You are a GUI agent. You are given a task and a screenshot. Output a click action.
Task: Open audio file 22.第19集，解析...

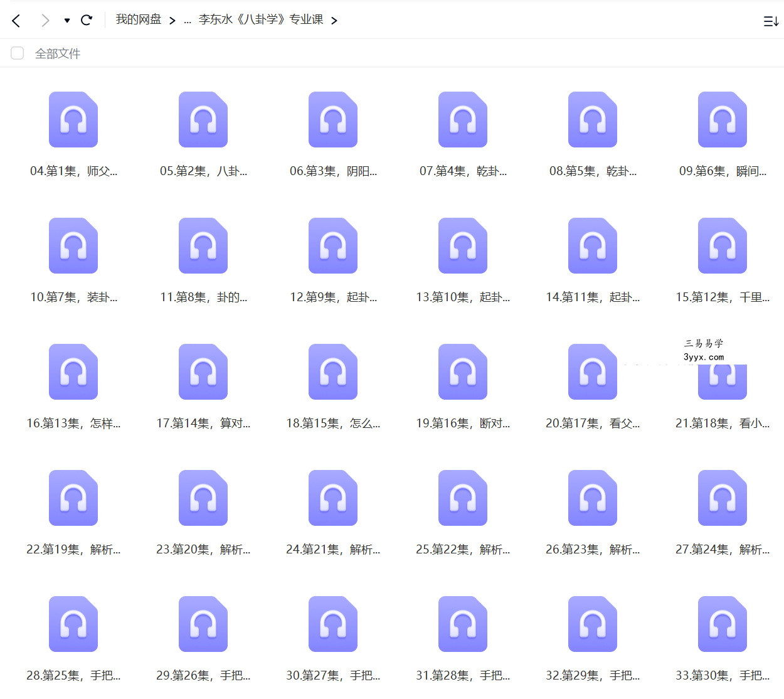(x=73, y=498)
